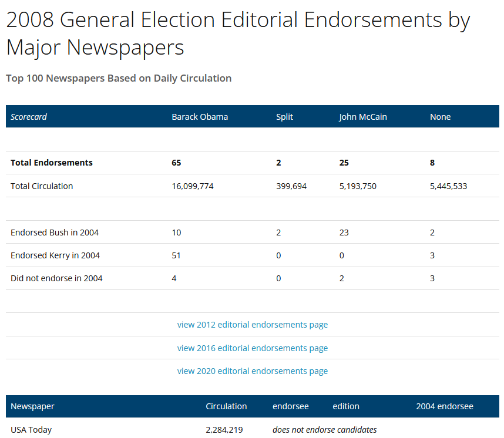Click the Did not endorse in 2004 label
Image resolution: width=504 pixels, height=438 pixels.
pos(56,278)
